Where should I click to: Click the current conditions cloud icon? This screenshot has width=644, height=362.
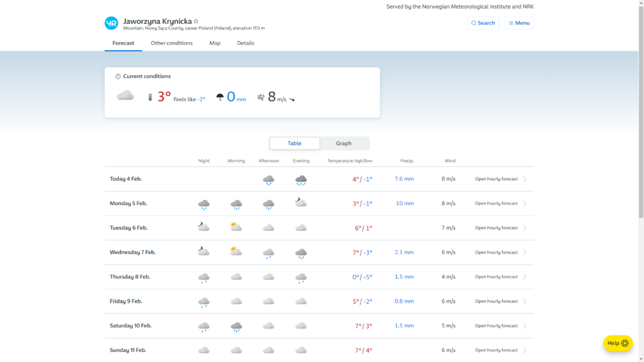pyautogui.click(x=125, y=96)
